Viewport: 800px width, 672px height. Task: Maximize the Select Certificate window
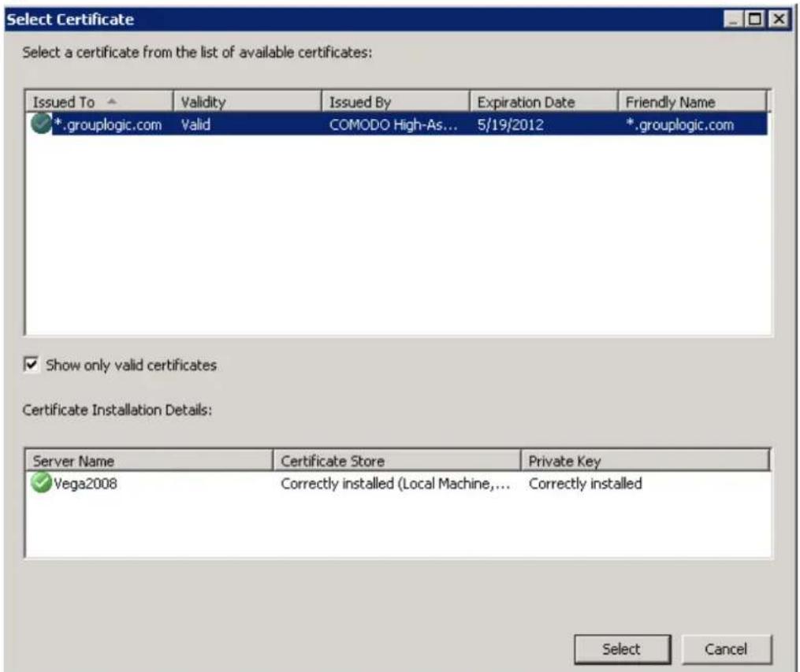(754, 20)
